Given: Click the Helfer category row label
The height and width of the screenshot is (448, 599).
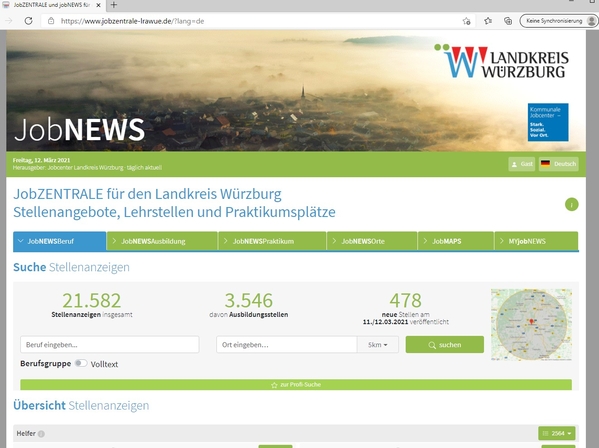Looking at the screenshot, I should (x=26, y=433).
